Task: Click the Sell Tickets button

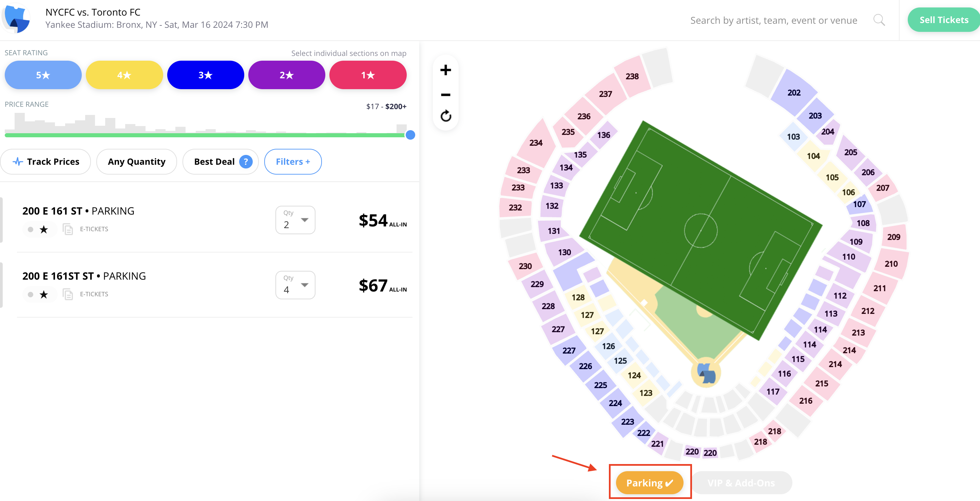Action: click(x=943, y=20)
